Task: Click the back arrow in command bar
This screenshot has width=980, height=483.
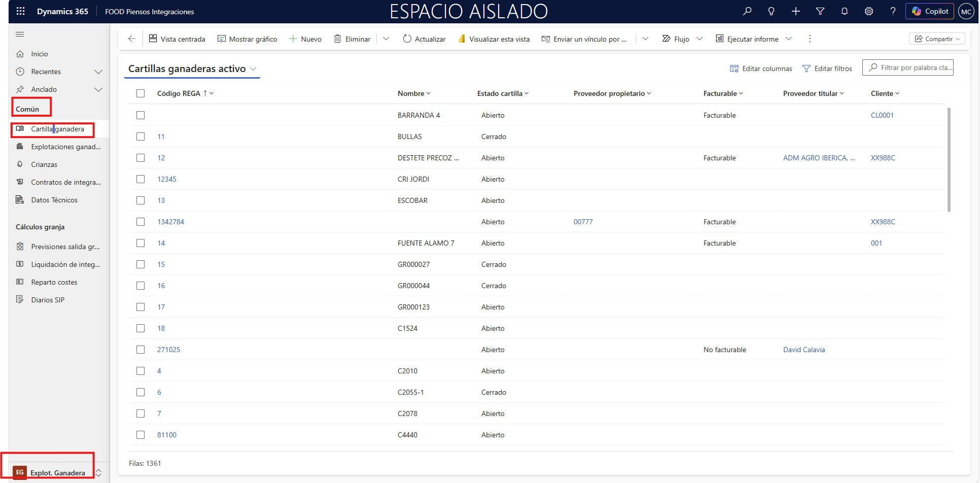Action: (x=132, y=39)
